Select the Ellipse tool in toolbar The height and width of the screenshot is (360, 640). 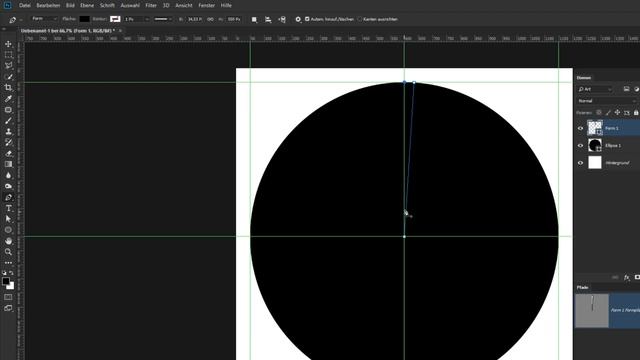(8, 230)
